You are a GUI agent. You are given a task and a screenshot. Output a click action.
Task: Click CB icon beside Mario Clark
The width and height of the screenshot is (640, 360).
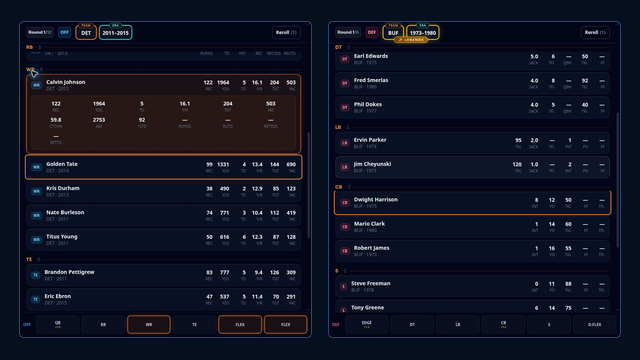click(344, 227)
